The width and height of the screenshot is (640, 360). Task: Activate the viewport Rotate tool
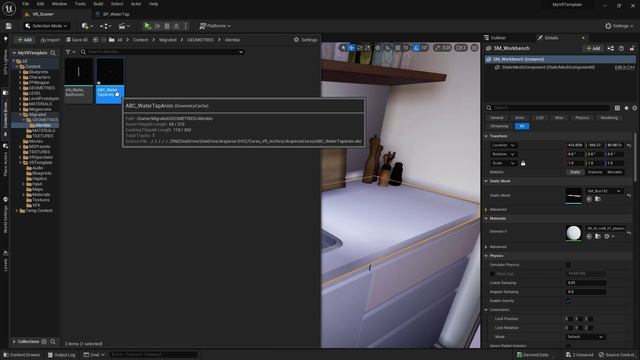[x=360, y=48]
